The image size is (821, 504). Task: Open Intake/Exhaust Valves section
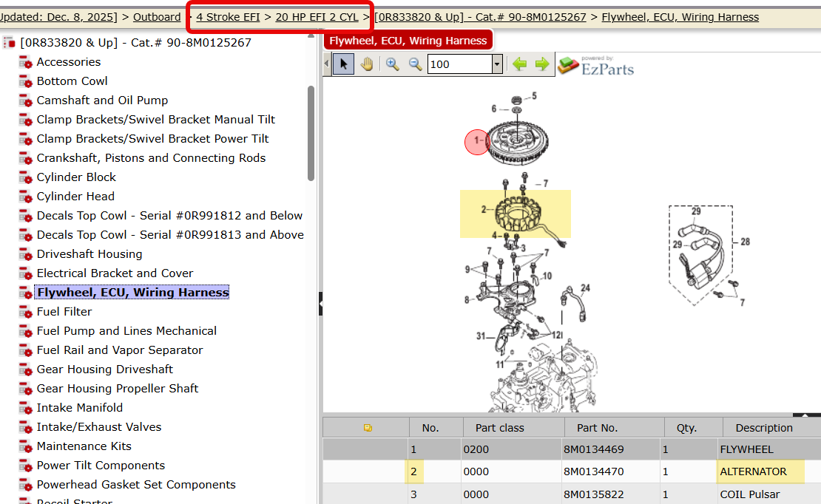pos(99,427)
